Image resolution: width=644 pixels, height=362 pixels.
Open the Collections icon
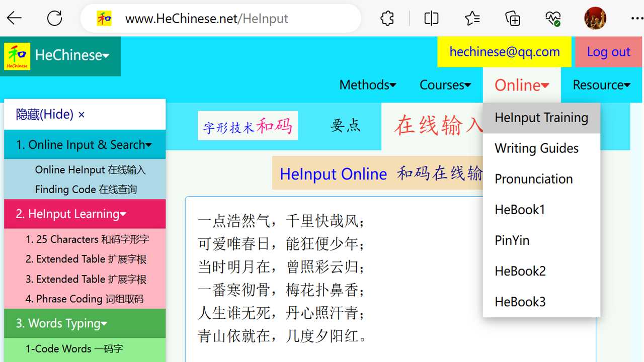(x=512, y=18)
